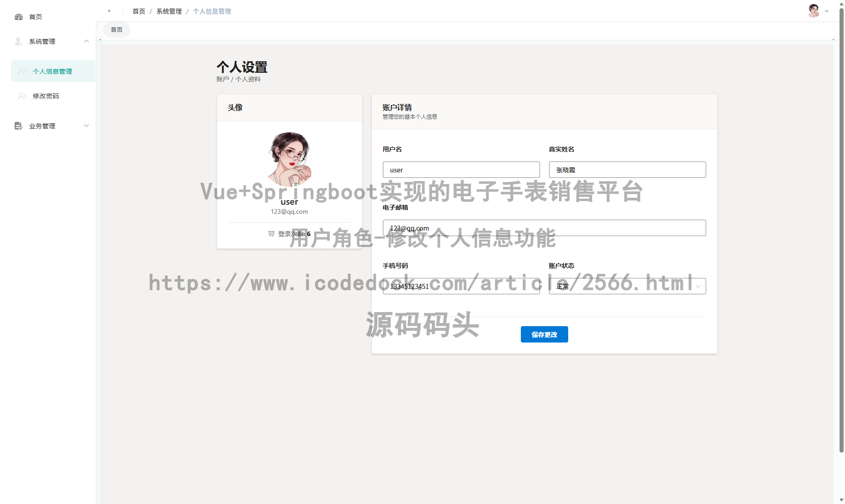Select the highlighted 个人信息管理 sidebar entry
Image resolution: width=845 pixels, height=504 pixels.
52,71
